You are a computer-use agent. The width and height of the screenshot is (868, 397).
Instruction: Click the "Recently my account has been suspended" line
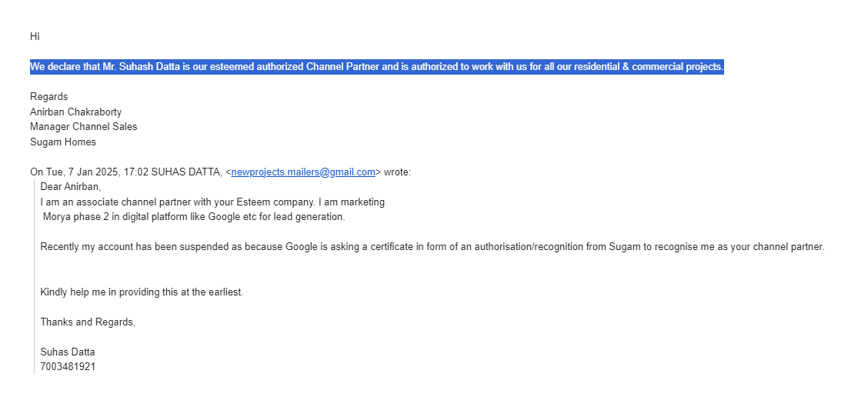pyautogui.click(x=432, y=247)
